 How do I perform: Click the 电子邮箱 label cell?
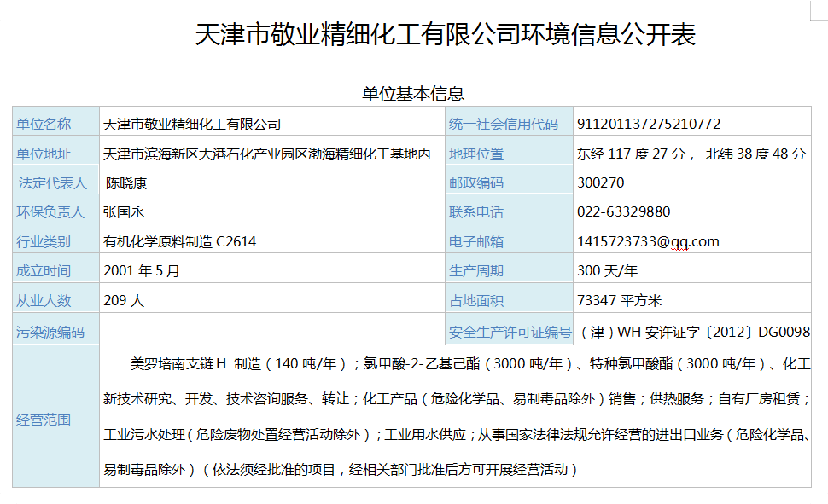[509, 238]
